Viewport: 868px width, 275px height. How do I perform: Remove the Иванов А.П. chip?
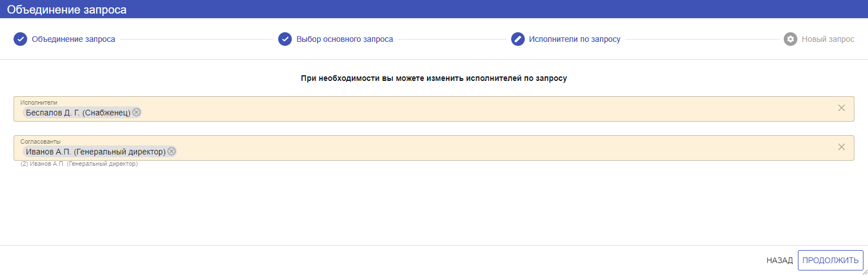(171, 151)
